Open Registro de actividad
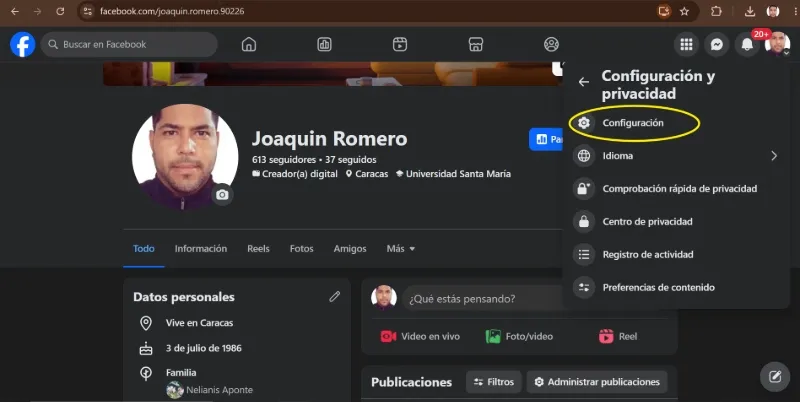This screenshot has width=800, height=402. point(677,255)
